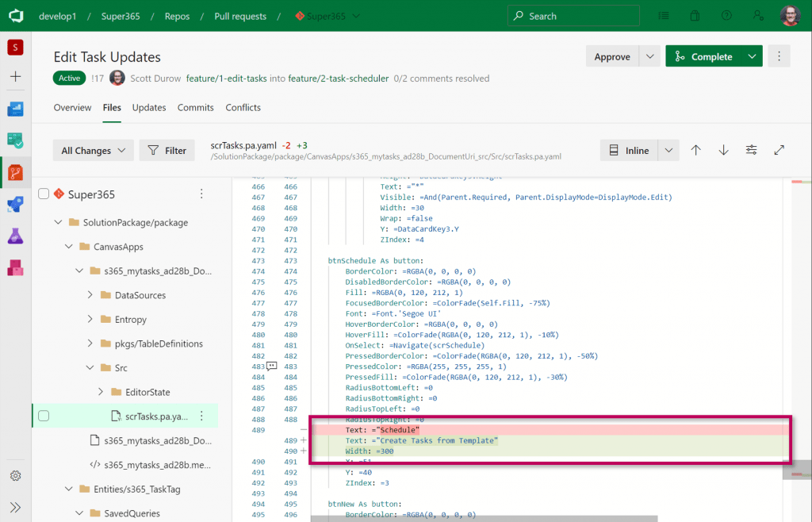Screen dimensions: 812x522
Task: Expand the sidebar with double-chevron icon
Action: tap(16, 507)
